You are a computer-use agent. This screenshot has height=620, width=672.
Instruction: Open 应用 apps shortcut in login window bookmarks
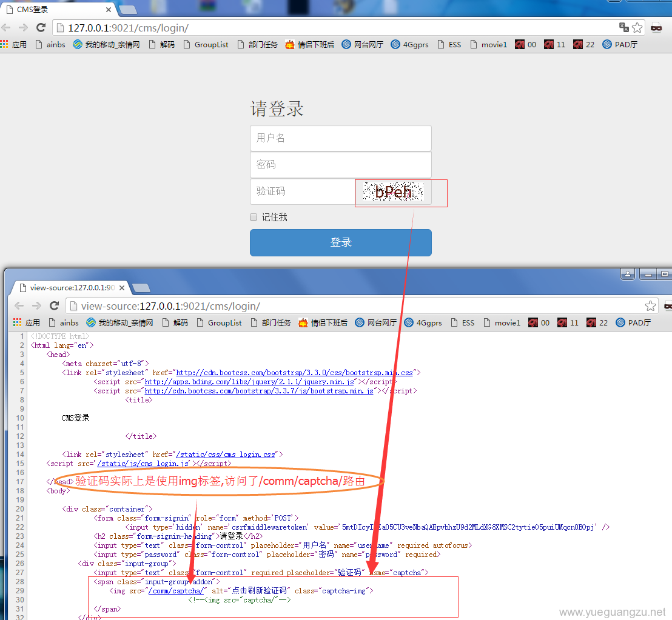tap(14, 44)
